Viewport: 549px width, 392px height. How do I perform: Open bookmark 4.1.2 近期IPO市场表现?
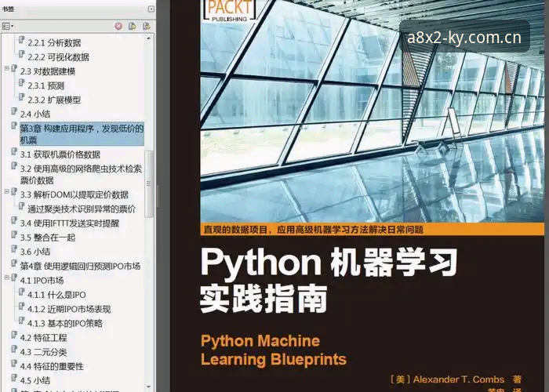click(x=69, y=309)
